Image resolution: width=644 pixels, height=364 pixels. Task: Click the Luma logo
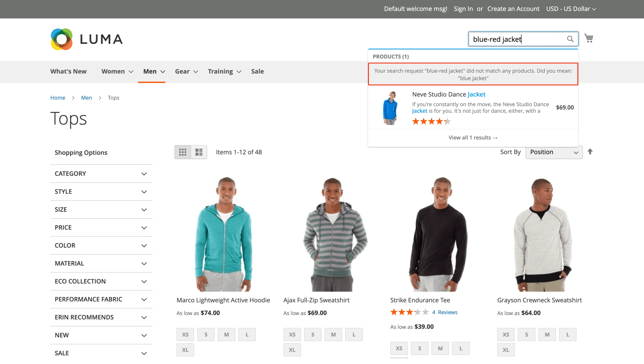pos(86,39)
